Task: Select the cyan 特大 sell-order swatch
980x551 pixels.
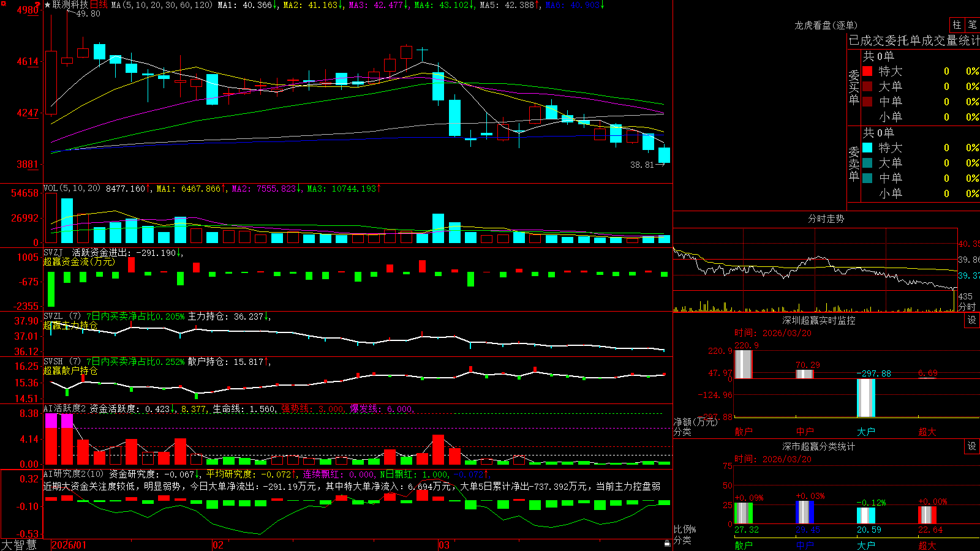Action: coord(867,148)
